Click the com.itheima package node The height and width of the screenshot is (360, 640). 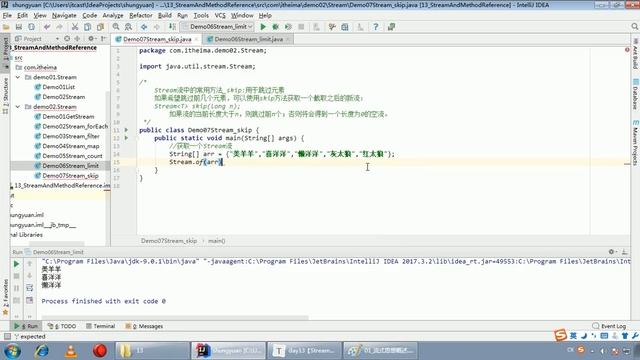(x=40, y=67)
